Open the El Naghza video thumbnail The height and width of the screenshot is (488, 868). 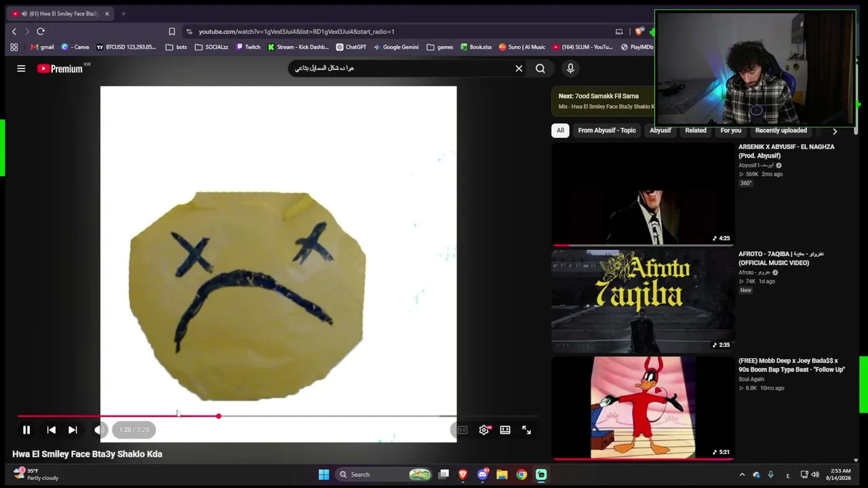643,194
